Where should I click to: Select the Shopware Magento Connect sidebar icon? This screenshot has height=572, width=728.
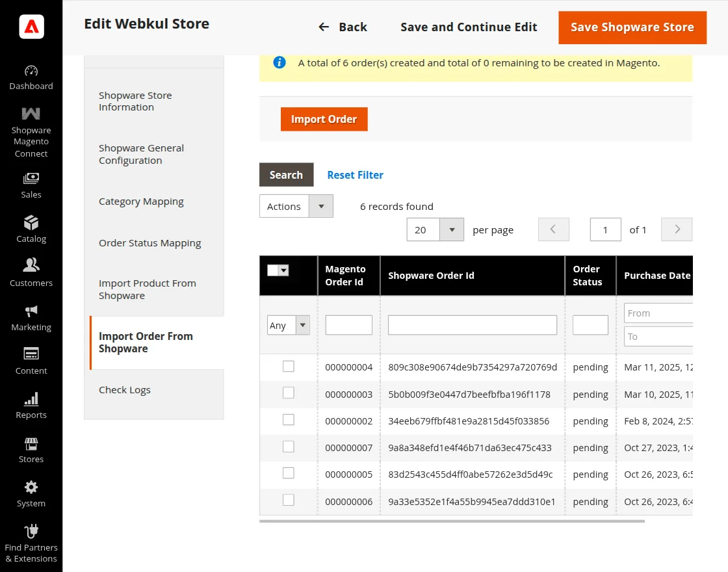31,115
